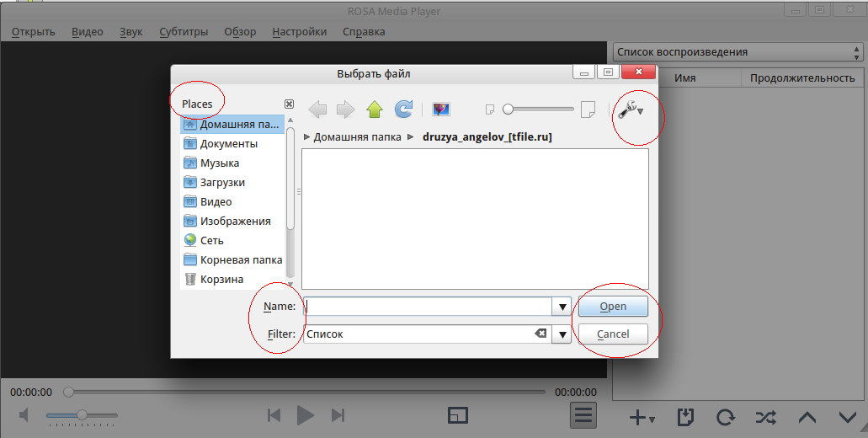Open the Субтитры menu

tap(184, 31)
